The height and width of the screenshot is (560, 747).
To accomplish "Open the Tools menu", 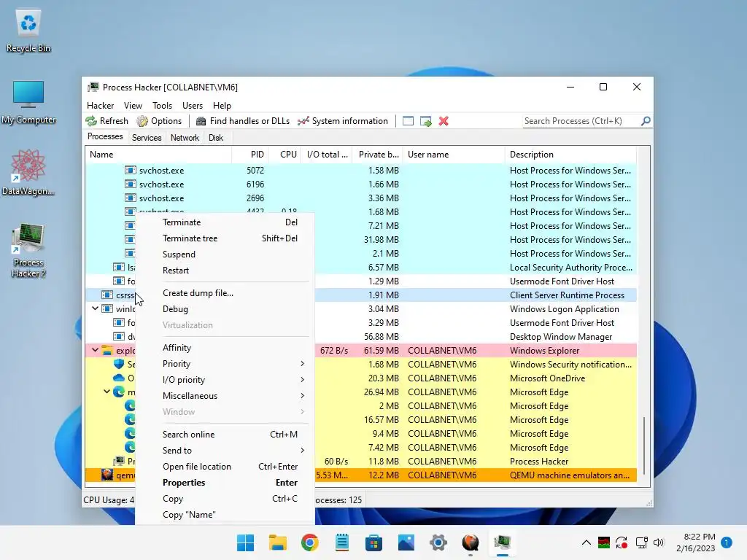I will (x=162, y=105).
